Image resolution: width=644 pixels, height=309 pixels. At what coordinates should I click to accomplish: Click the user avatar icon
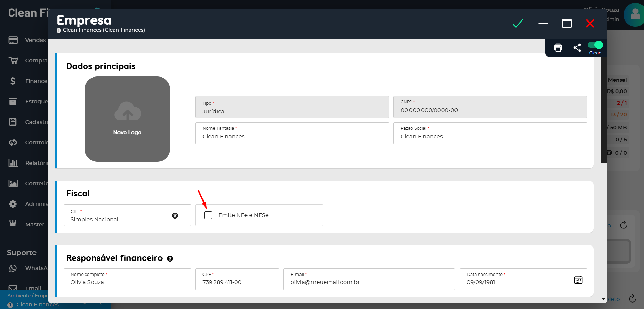(634, 15)
